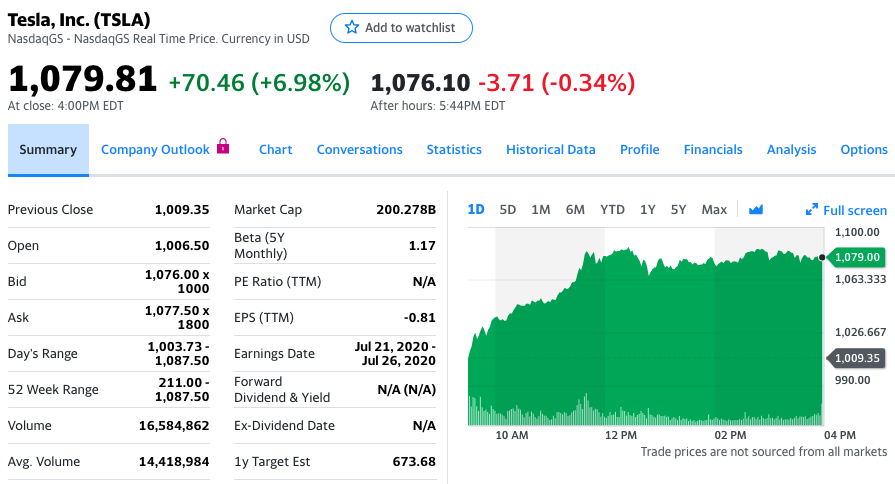
Task: View the Profile tab
Action: point(639,150)
